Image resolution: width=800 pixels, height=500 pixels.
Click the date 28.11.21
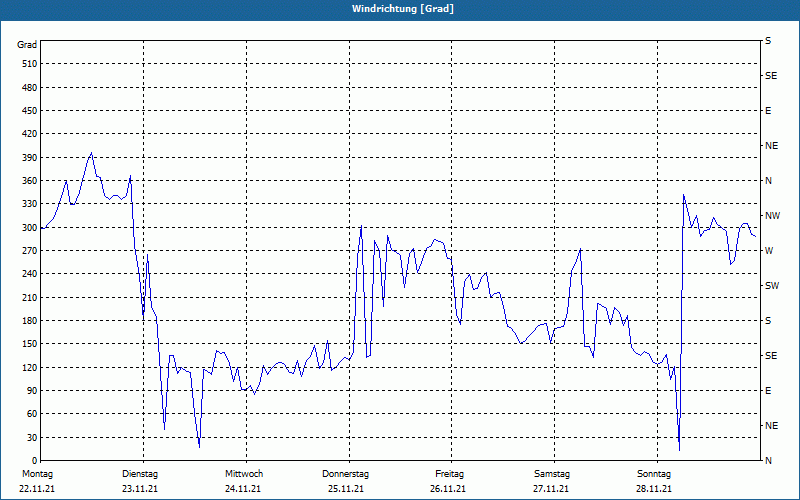click(654, 489)
